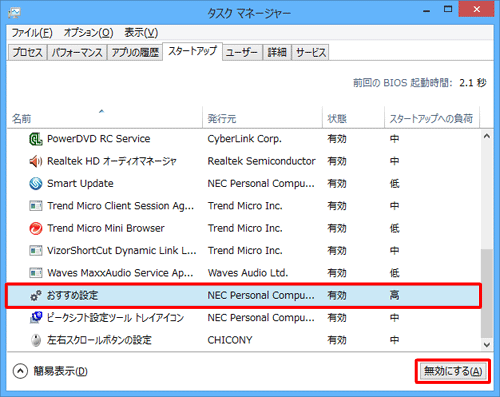
Task: Click the 左右スクロールボタンの設定 mouse icon
Action: [36, 340]
